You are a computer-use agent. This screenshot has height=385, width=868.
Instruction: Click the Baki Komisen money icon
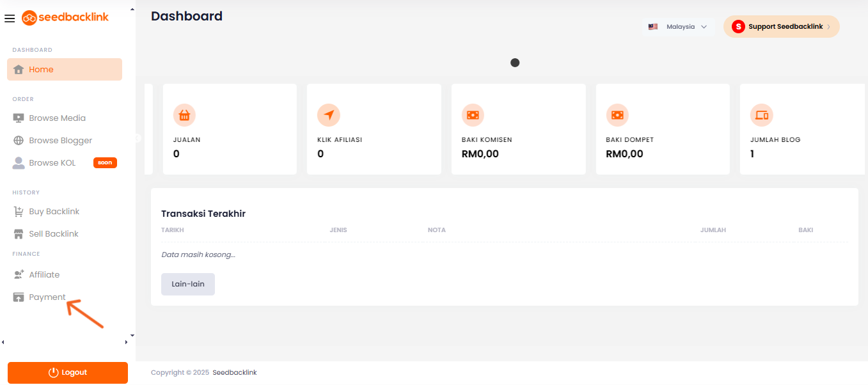[x=473, y=115]
